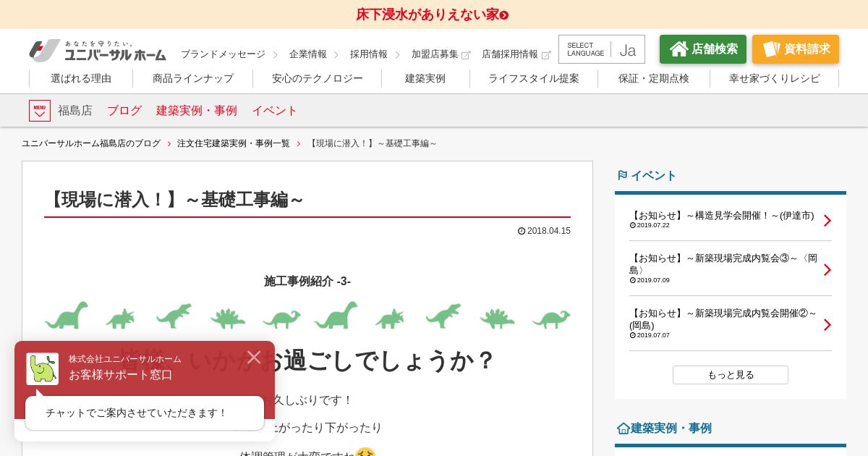Click 施工事例紹介 -3- heading

click(307, 282)
